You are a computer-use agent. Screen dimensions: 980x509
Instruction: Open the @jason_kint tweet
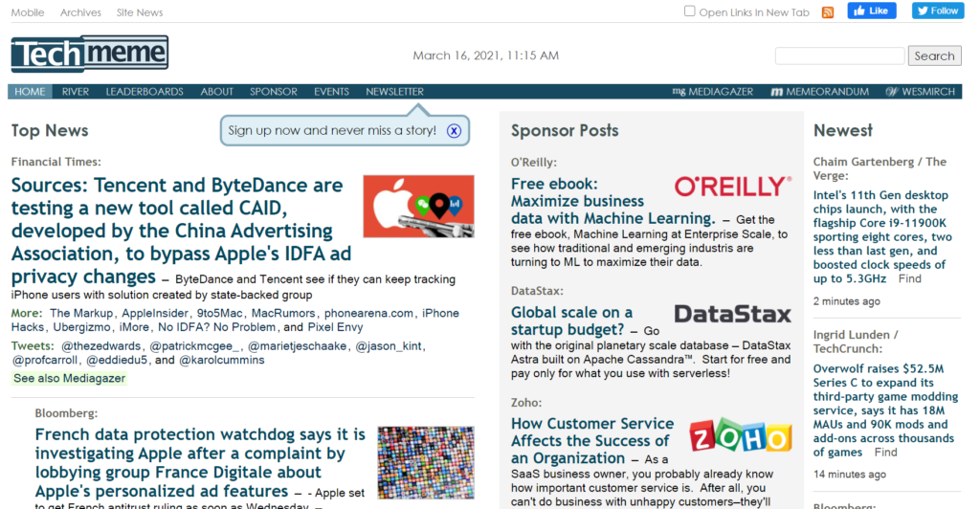[x=389, y=346]
